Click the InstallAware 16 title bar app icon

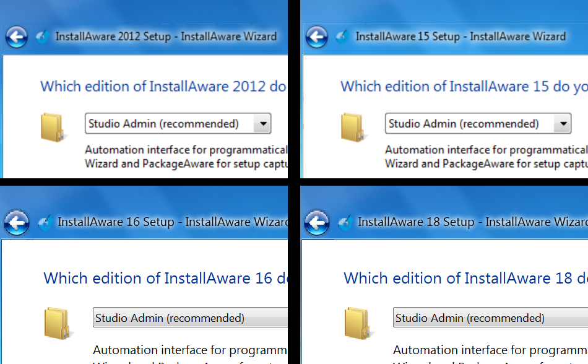pos(45,222)
